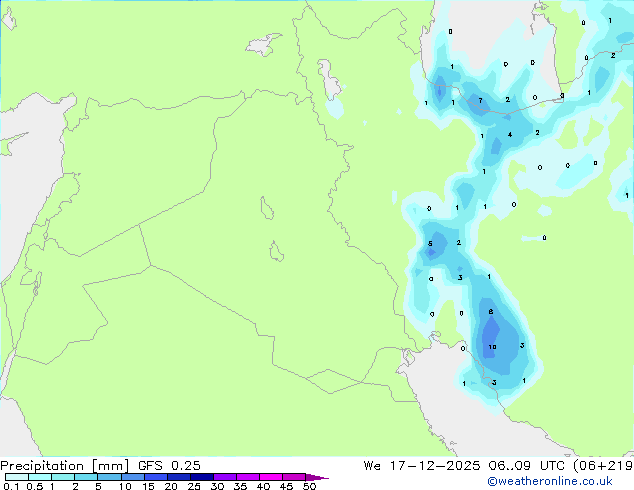The image size is (634, 490).
Task: Click the legend label '35'
Action: [240, 486]
